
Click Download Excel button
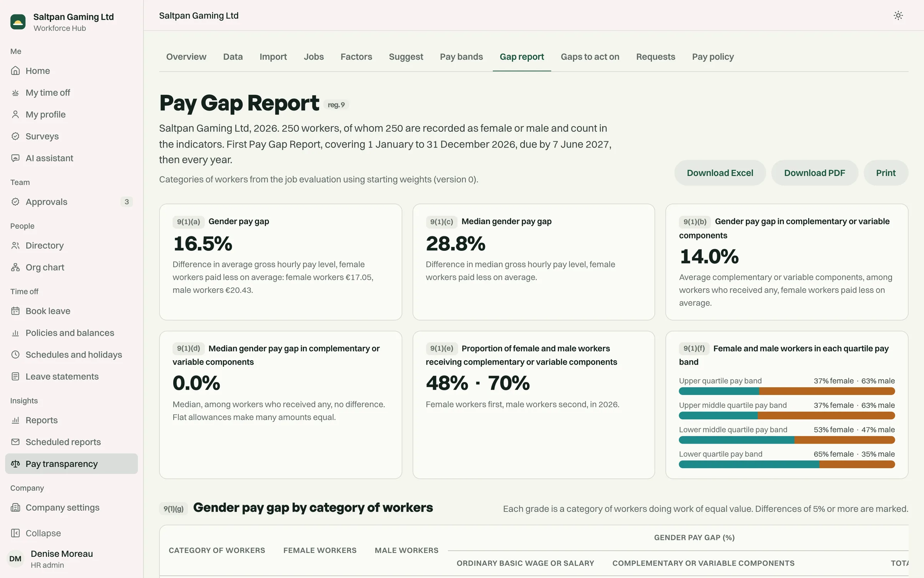720,173
